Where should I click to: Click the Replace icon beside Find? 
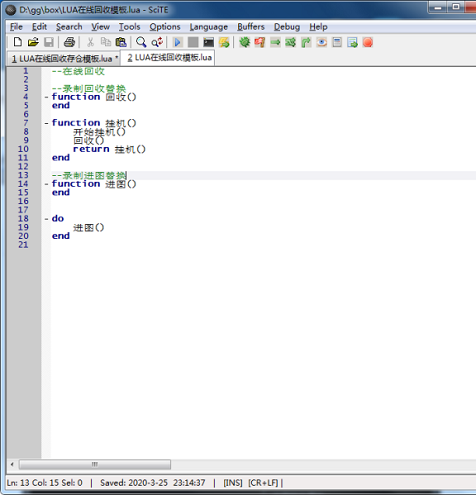click(157, 42)
